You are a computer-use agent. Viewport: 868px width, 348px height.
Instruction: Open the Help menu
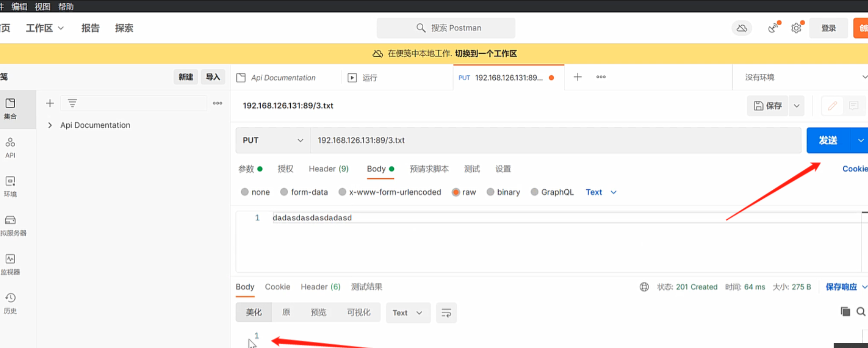[66, 6]
